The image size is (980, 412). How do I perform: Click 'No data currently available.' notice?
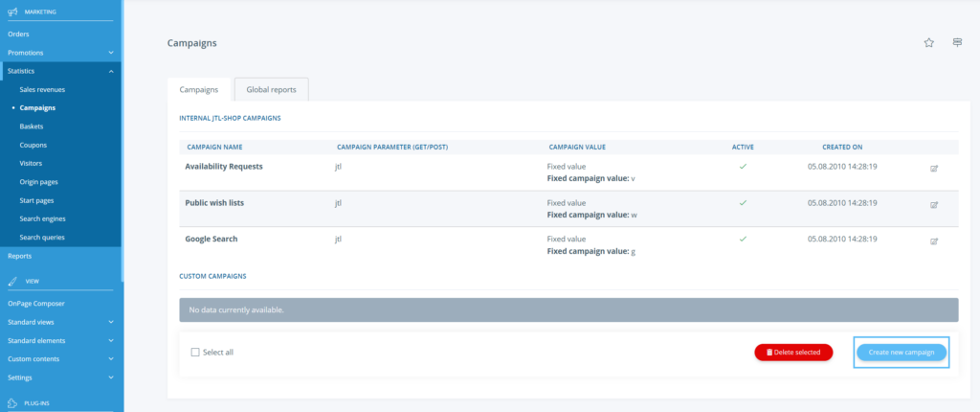[568, 309]
